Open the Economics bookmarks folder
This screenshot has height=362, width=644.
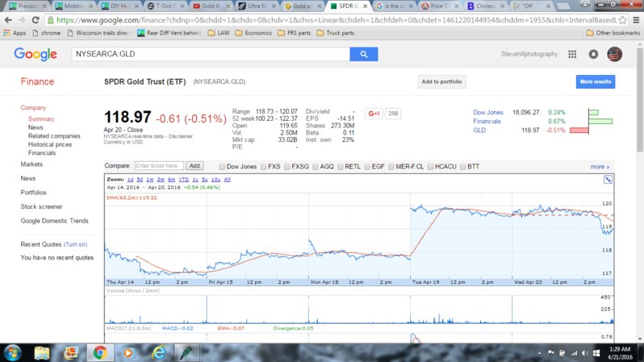click(x=253, y=33)
